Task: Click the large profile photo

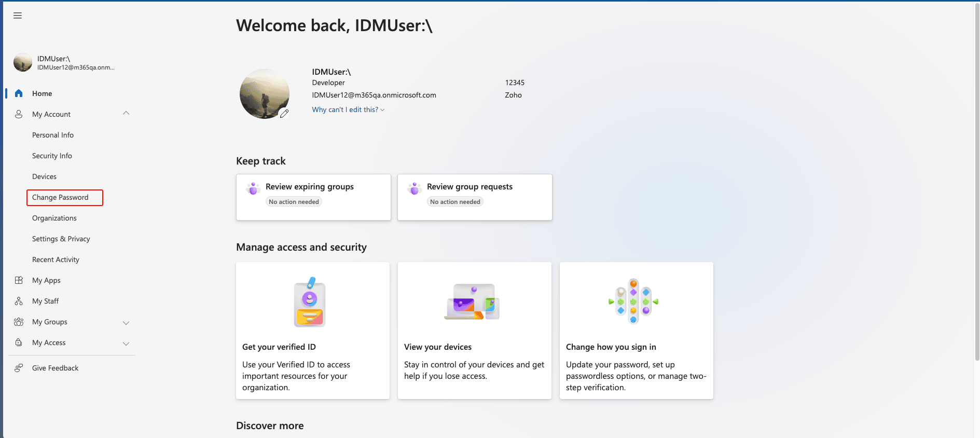Action: click(x=265, y=94)
